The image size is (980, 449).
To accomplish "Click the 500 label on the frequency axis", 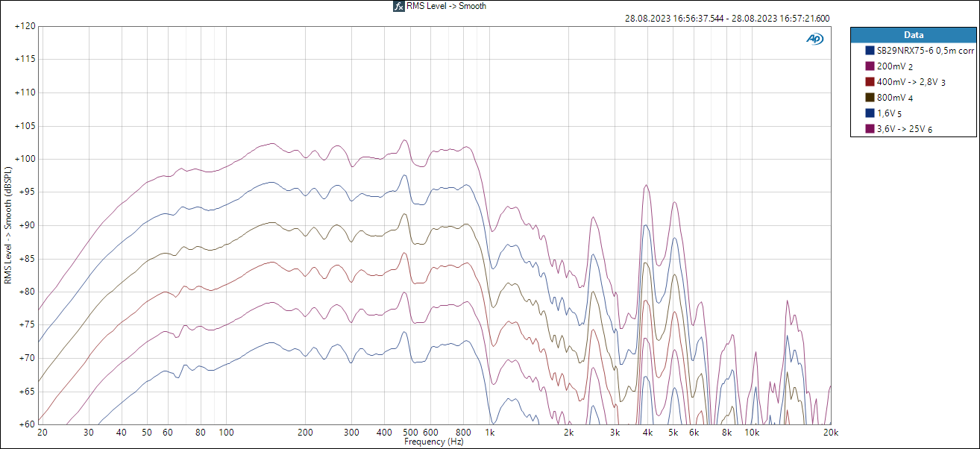I will point(410,433).
